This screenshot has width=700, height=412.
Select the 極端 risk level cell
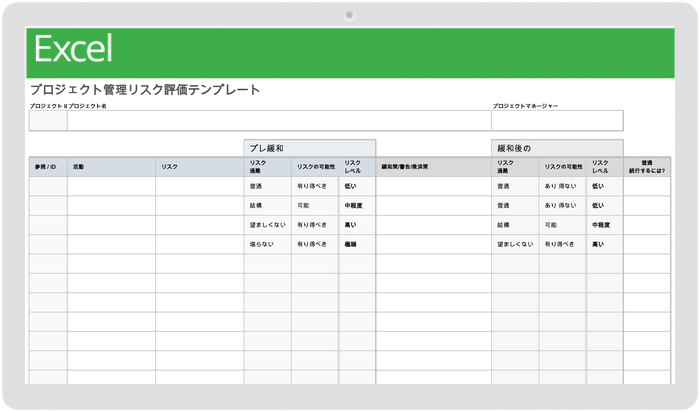357,245
